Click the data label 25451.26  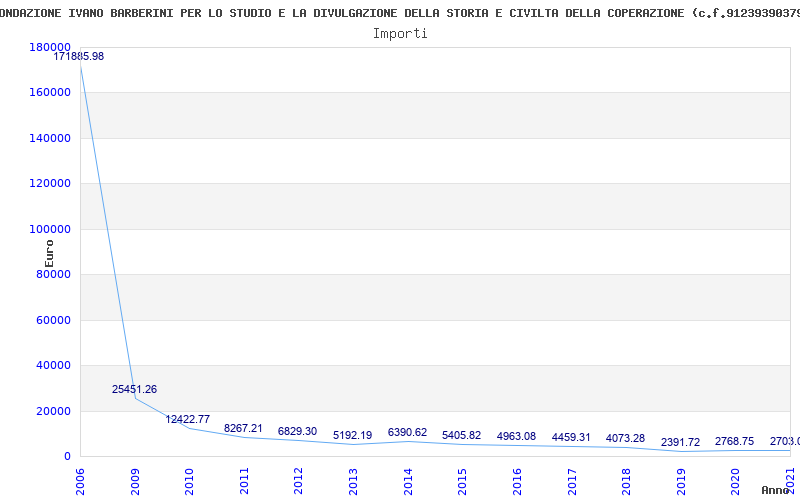135,389
